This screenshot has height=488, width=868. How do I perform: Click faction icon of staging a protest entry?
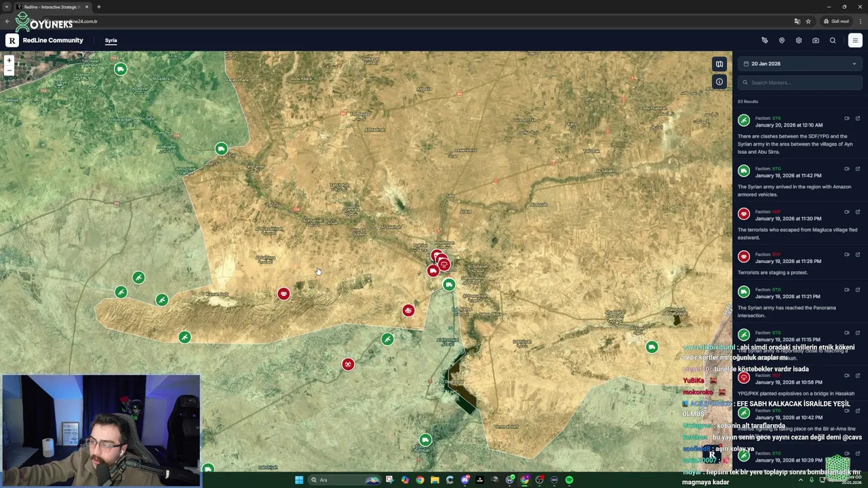pos(744,257)
